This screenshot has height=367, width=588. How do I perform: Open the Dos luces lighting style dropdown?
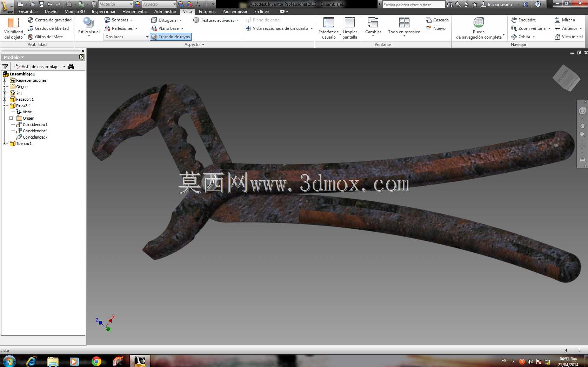coord(126,37)
